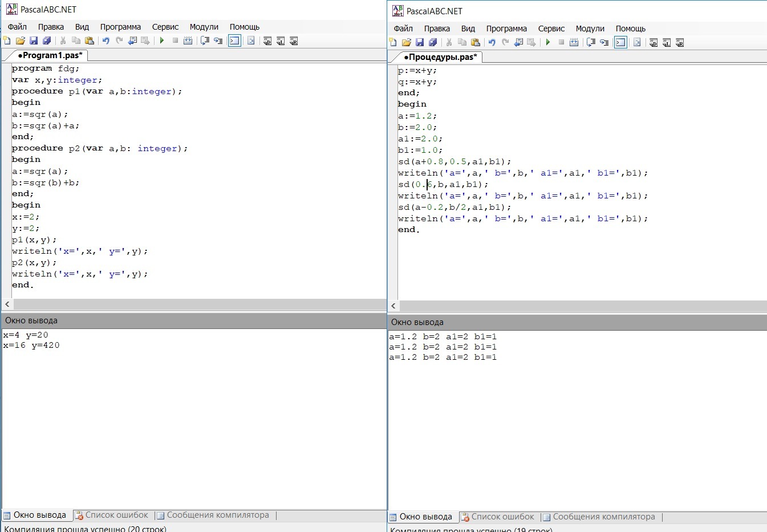Open Программа menu in left window
This screenshot has height=532, width=767.
[x=120, y=27]
